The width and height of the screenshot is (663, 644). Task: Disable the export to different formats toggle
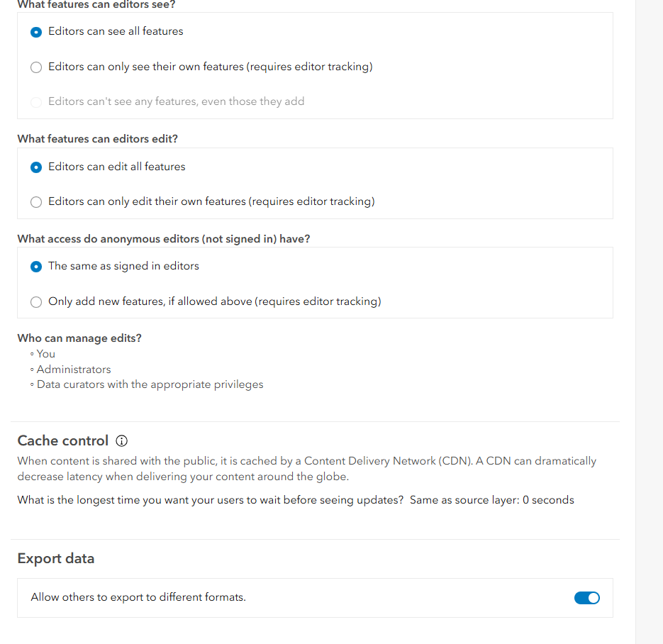coord(587,598)
